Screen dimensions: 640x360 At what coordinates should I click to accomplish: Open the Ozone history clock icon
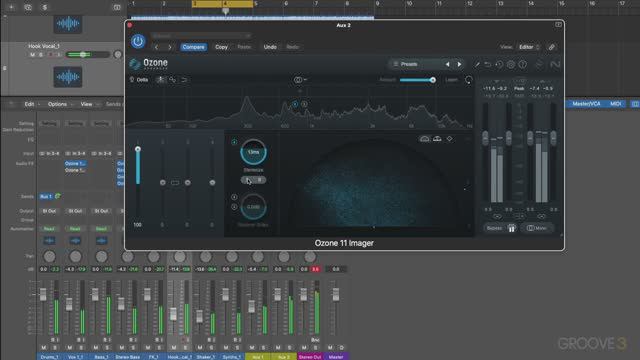pyautogui.click(x=499, y=64)
